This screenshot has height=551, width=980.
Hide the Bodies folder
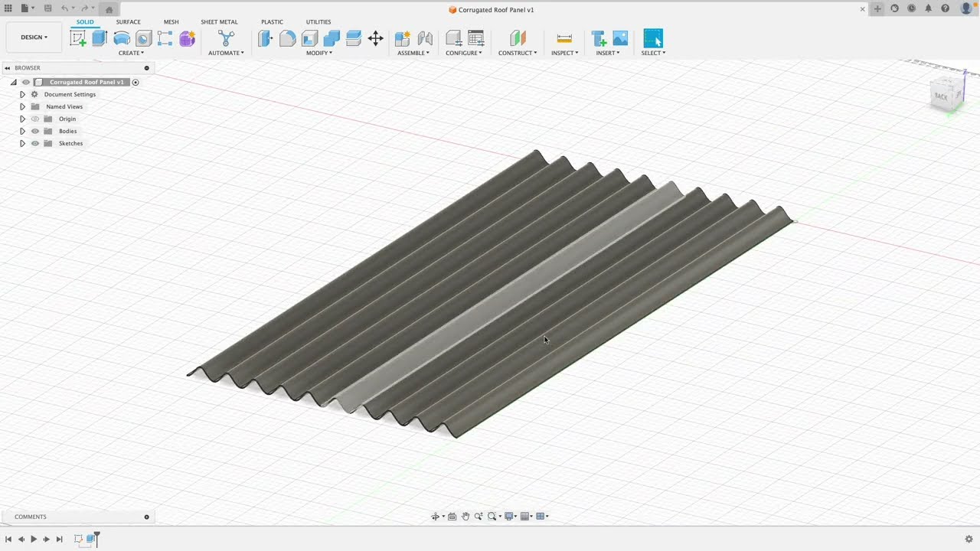click(35, 131)
